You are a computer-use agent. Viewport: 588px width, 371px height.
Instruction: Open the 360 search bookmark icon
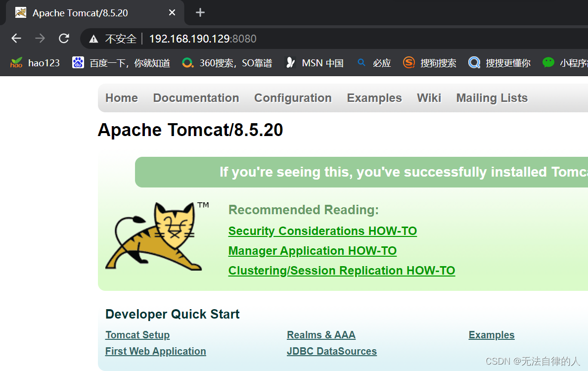coord(187,63)
